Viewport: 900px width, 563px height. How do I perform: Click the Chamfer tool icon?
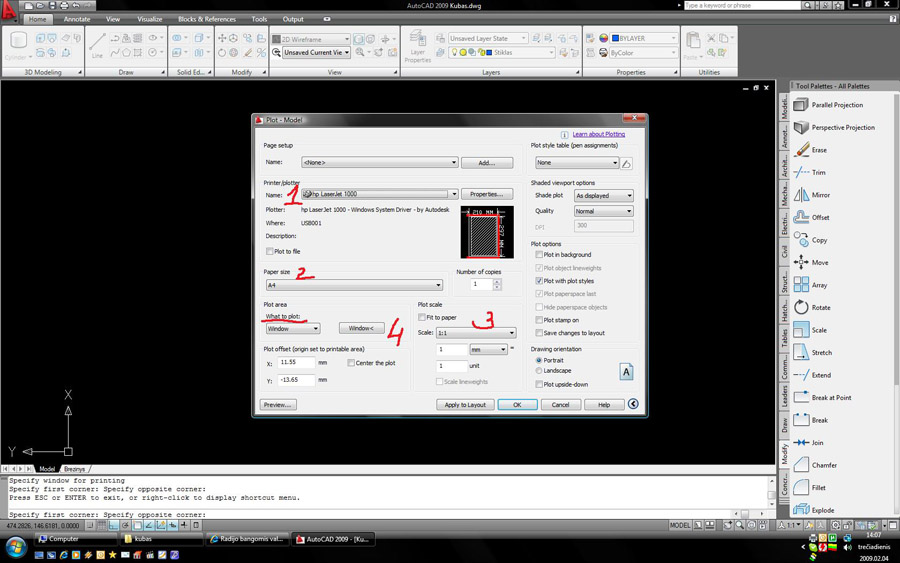click(802, 465)
